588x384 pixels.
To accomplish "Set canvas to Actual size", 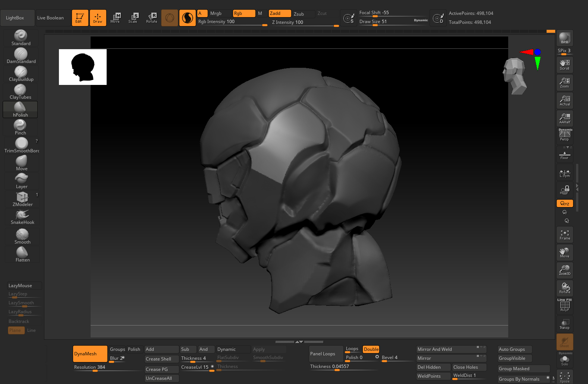I will pos(565,101).
